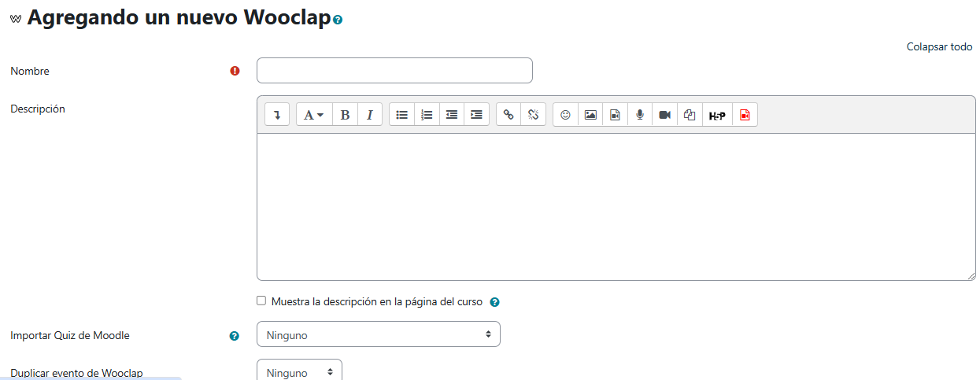Grab the description editor resize handle
This screenshot has height=380, width=980.
[x=971, y=275]
